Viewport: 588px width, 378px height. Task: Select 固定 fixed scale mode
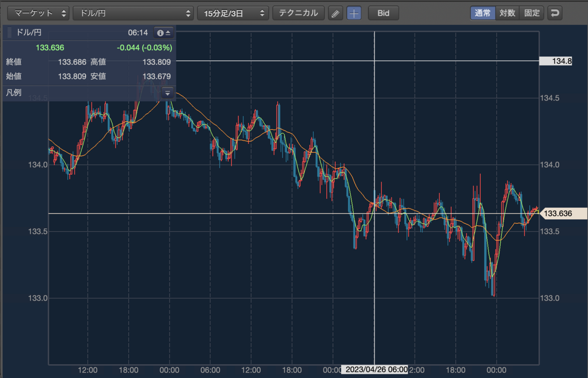point(532,13)
